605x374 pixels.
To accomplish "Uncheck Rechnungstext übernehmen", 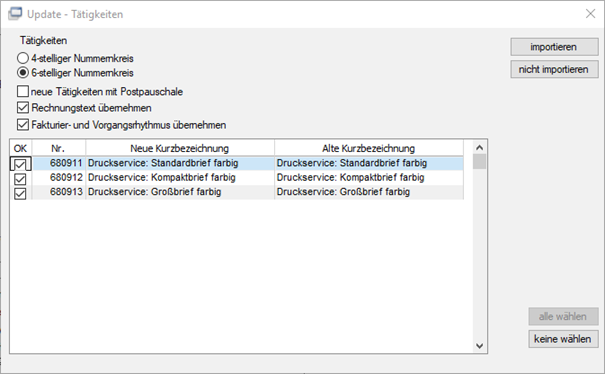I will (23, 108).
